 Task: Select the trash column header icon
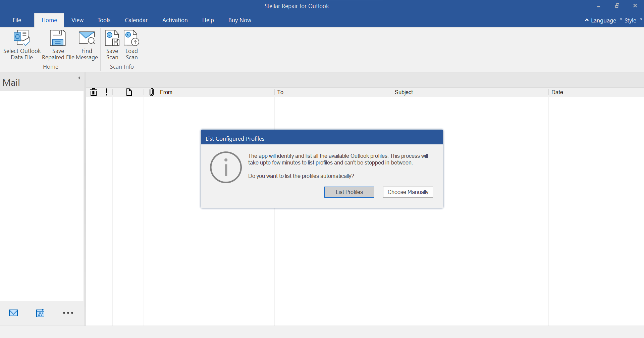pos(93,92)
